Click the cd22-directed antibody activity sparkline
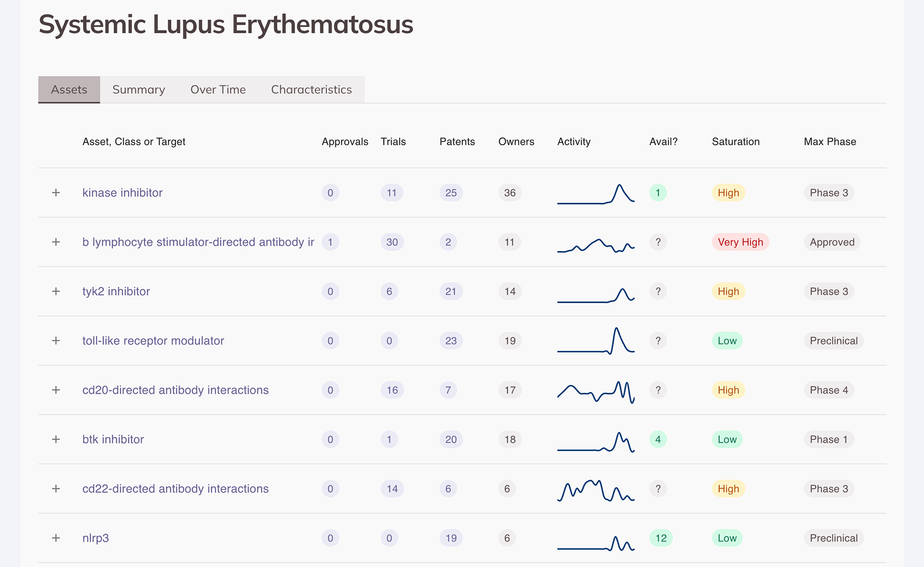The height and width of the screenshot is (567, 924). 596,490
